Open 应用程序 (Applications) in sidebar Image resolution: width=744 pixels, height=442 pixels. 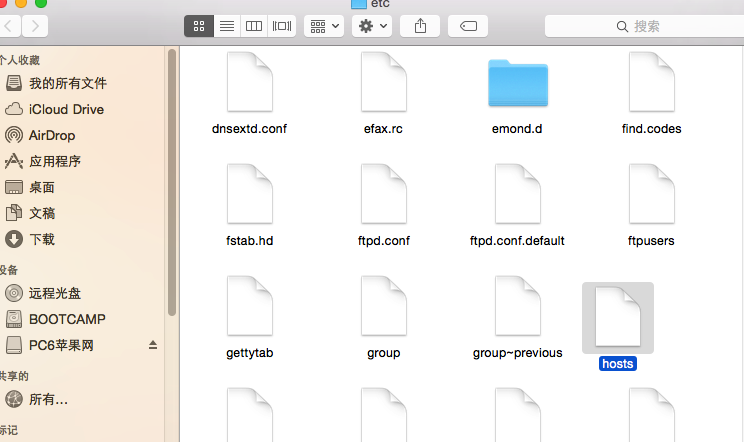pyautogui.click(x=55, y=161)
